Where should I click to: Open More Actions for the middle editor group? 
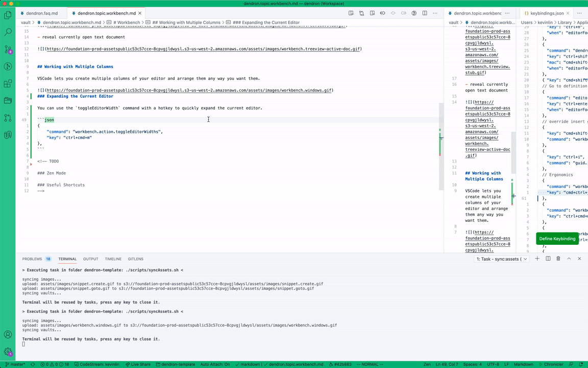(507, 13)
